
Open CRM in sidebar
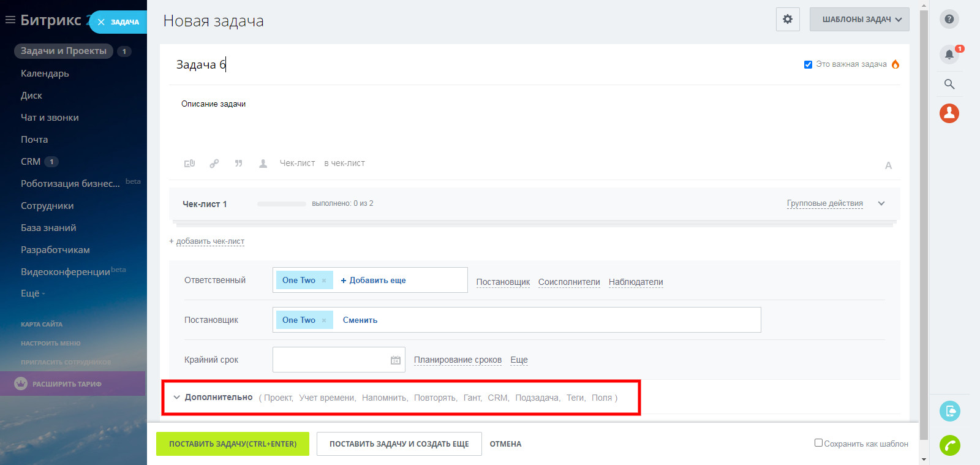(x=31, y=162)
